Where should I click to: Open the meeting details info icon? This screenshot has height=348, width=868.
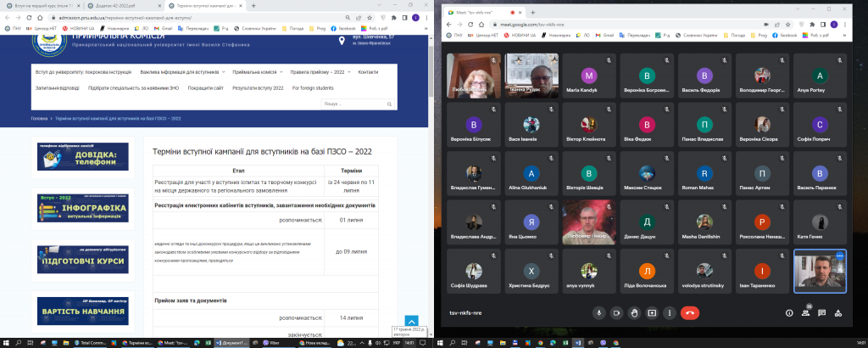pyautogui.click(x=789, y=312)
